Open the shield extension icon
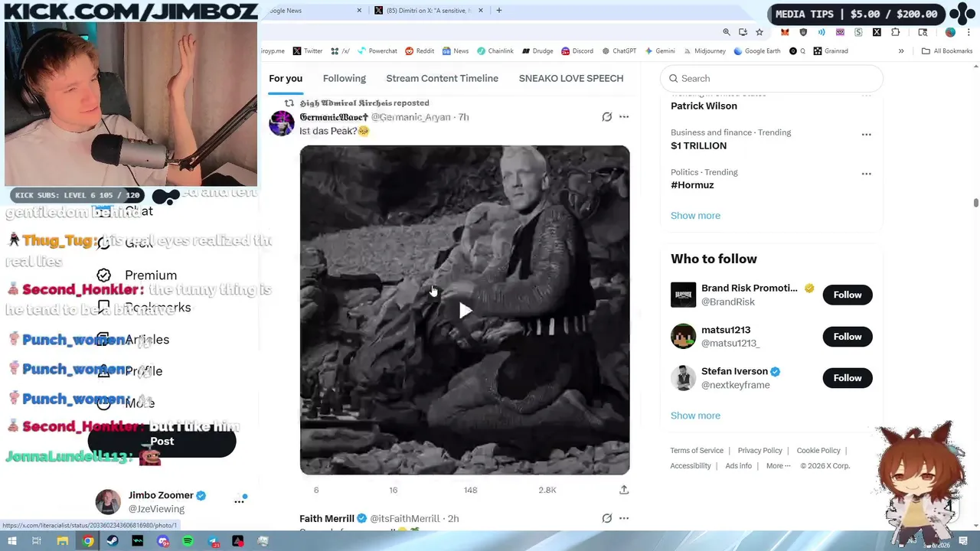The width and height of the screenshot is (980, 551). pos(803,32)
